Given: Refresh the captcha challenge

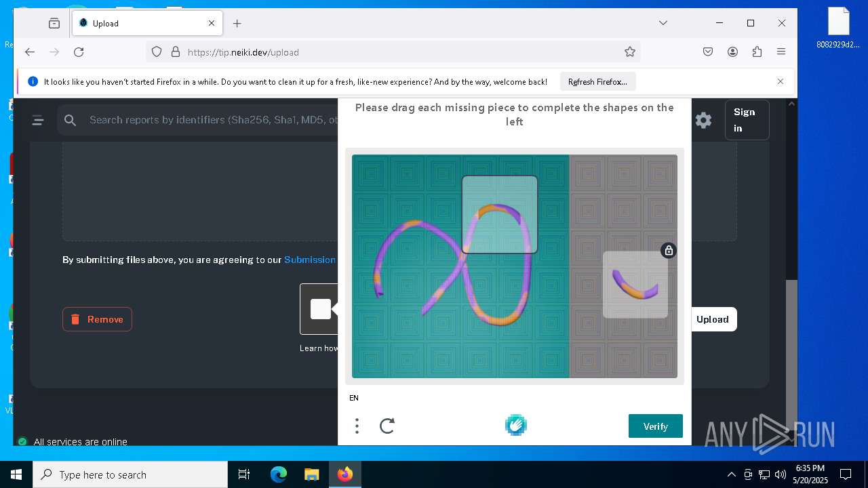Looking at the screenshot, I should (x=387, y=426).
